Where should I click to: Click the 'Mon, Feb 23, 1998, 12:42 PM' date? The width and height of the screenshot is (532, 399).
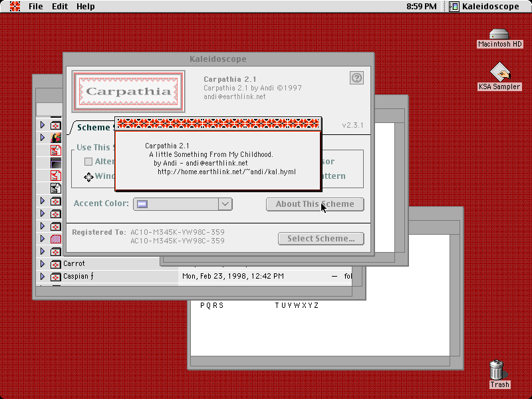(233, 277)
